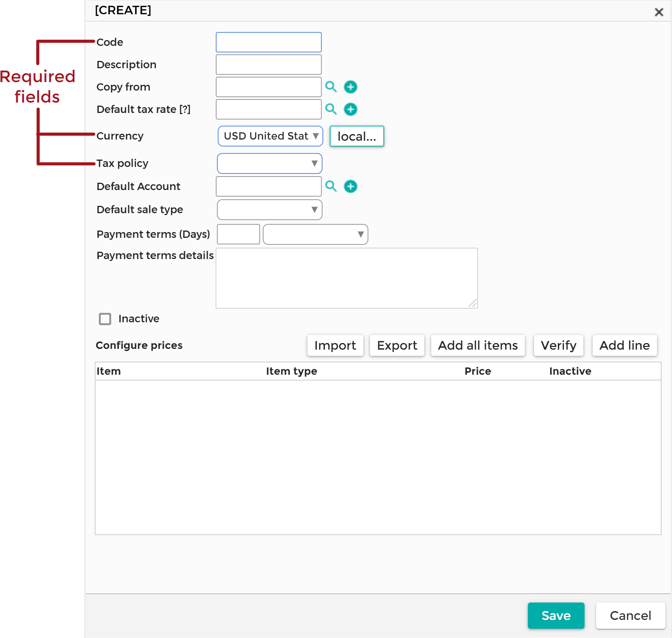Tick the Inactive checkbox
This screenshot has height=638, width=672.
coord(105,319)
